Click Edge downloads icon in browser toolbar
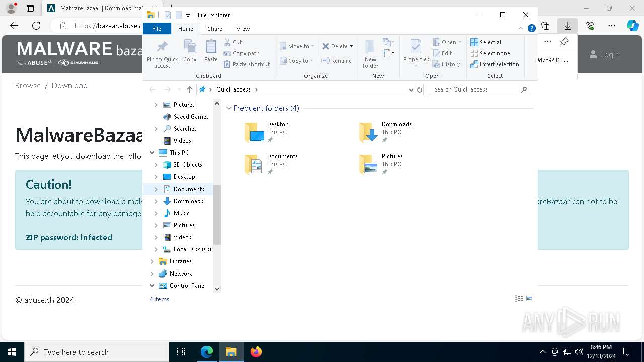Image resolution: width=644 pixels, height=362 pixels. point(567,26)
